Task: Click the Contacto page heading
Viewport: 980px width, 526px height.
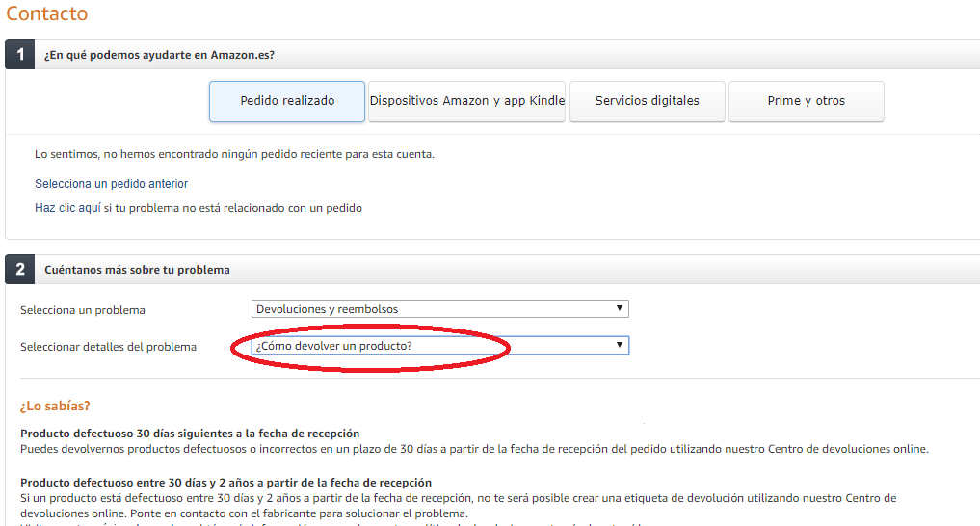Action: point(46,13)
